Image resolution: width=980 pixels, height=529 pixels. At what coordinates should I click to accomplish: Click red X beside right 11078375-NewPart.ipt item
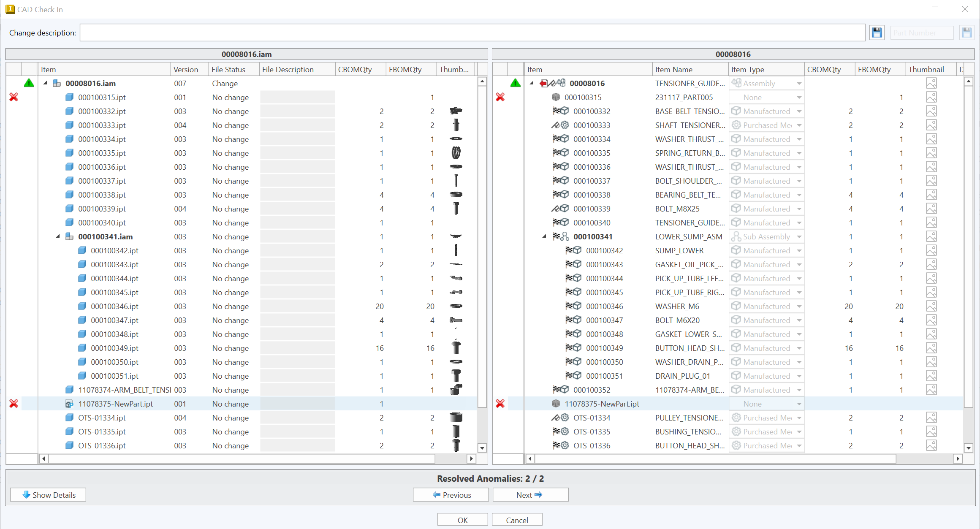pyautogui.click(x=500, y=404)
